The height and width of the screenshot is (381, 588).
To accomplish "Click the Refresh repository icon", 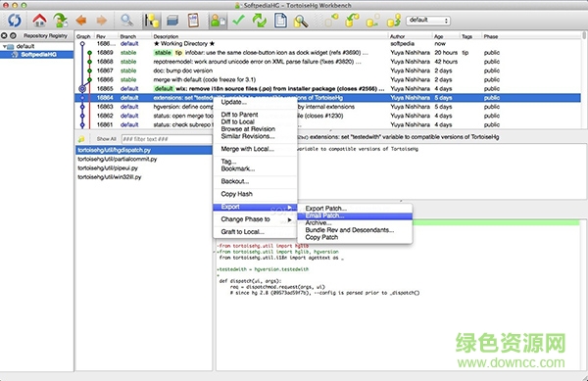I will point(15,21).
